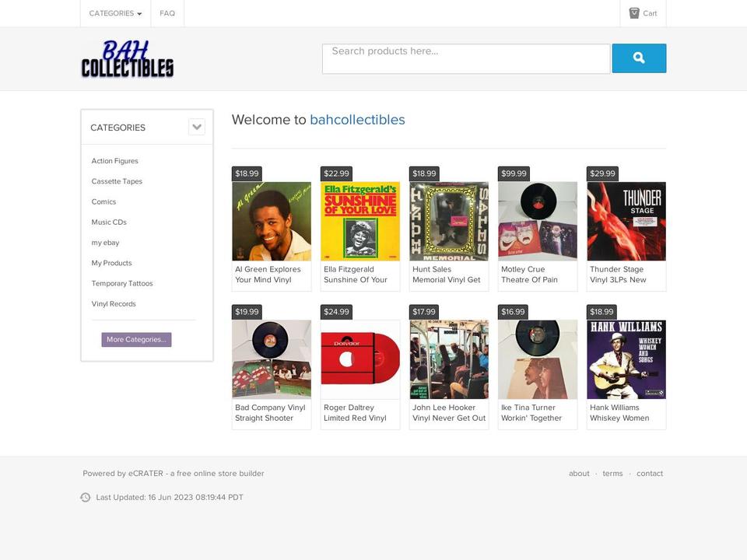Click Al Green Explores Your Mind title
Screen dimensions: 747x560
pos(268,275)
